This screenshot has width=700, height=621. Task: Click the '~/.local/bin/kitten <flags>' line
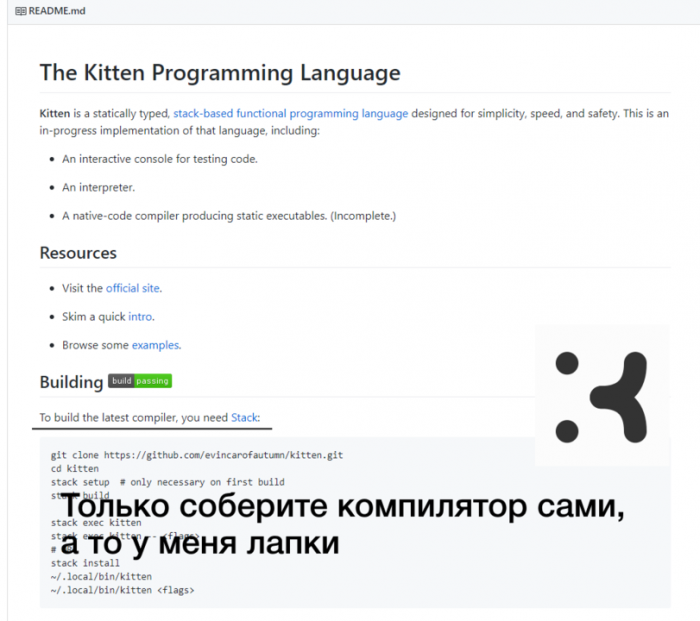tap(122, 590)
